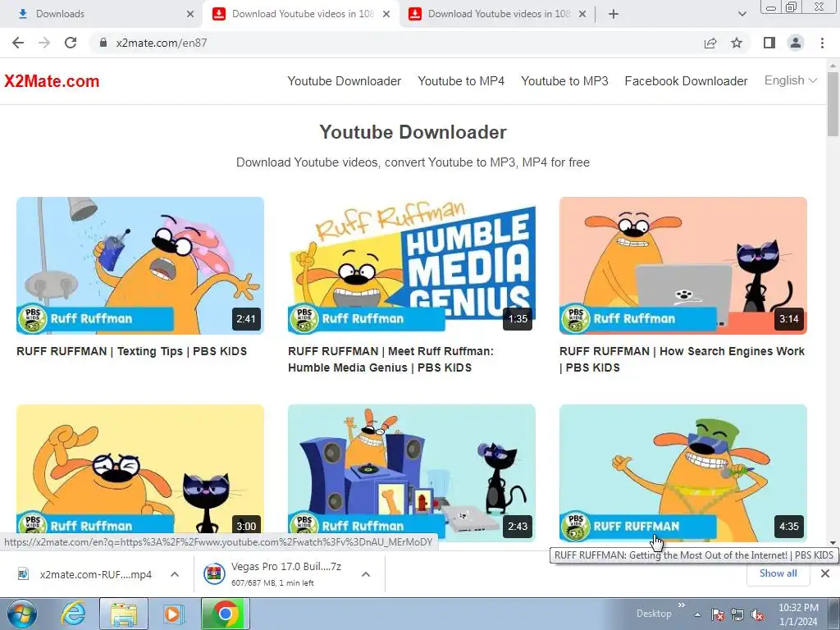The height and width of the screenshot is (630, 840).
Task: Expand options for x2mate mp4 download
Action: point(175,574)
